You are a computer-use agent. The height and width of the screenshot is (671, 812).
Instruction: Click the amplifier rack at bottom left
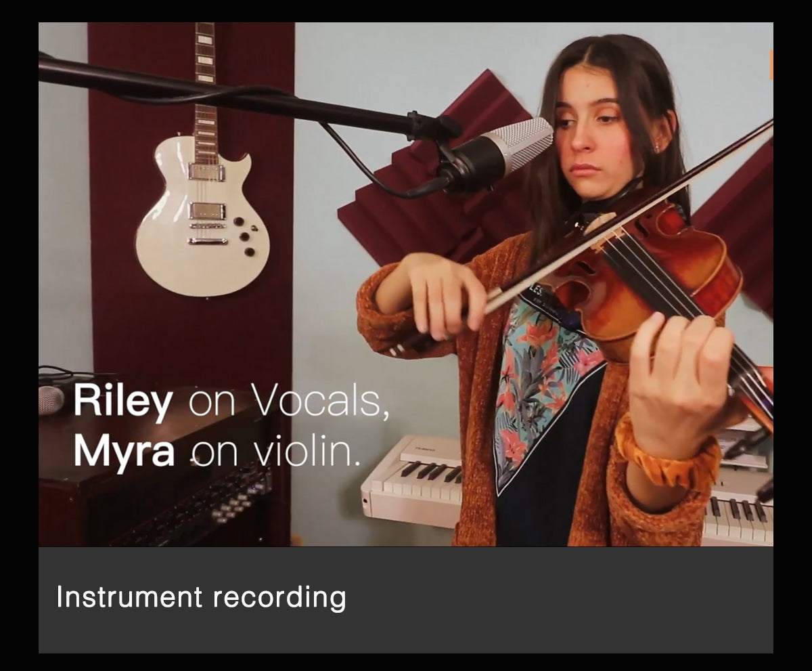156,489
